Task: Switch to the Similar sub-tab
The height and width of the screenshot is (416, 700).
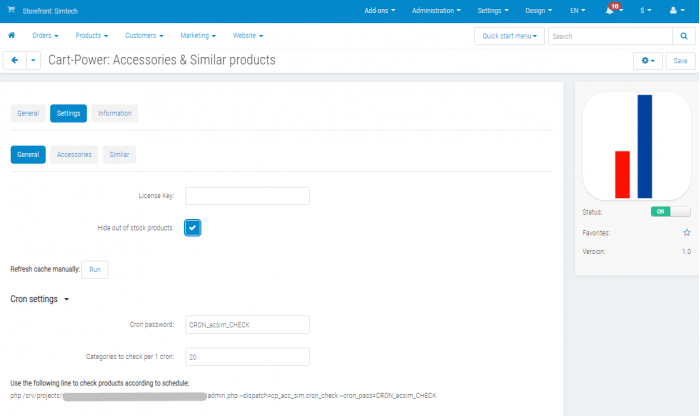Action: click(119, 154)
